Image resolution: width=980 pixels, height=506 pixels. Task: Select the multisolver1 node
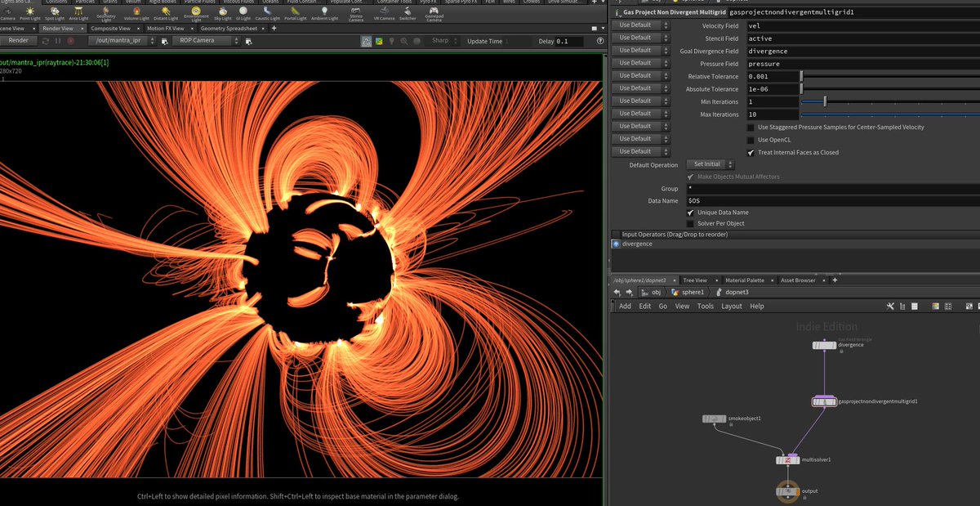[787, 460]
